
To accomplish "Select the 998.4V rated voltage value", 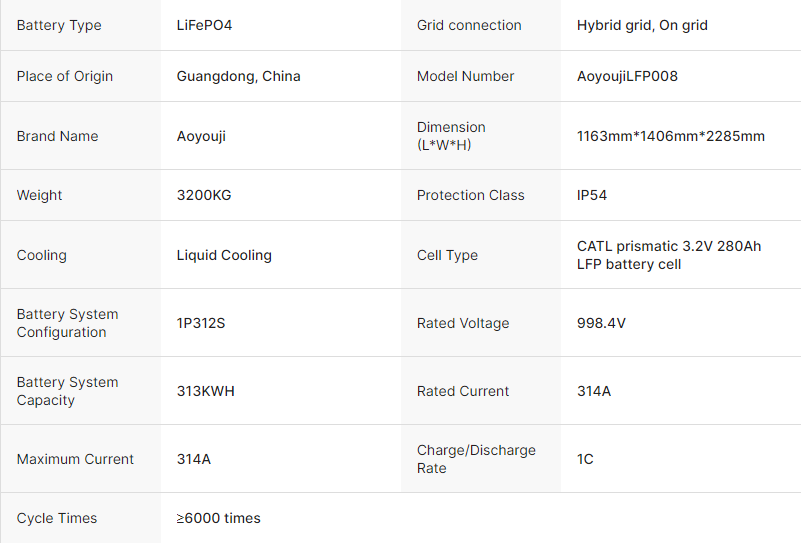I will [602, 323].
